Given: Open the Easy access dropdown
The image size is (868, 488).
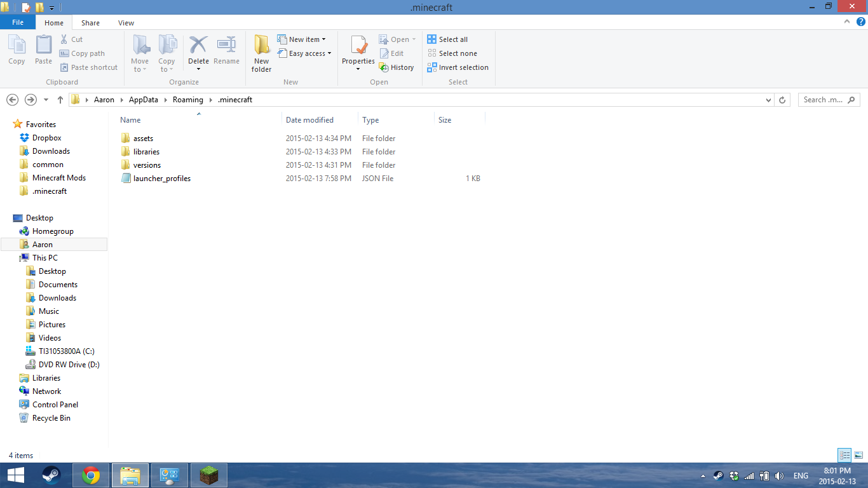Looking at the screenshot, I should [x=305, y=53].
